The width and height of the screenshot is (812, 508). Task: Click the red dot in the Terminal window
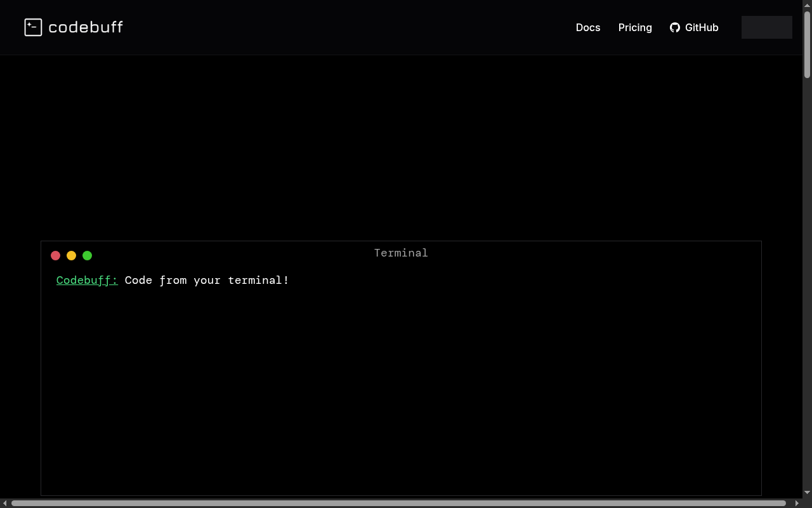[x=56, y=255]
